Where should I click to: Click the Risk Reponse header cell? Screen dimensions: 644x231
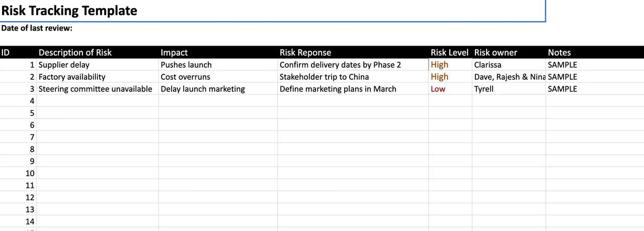point(353,52)
